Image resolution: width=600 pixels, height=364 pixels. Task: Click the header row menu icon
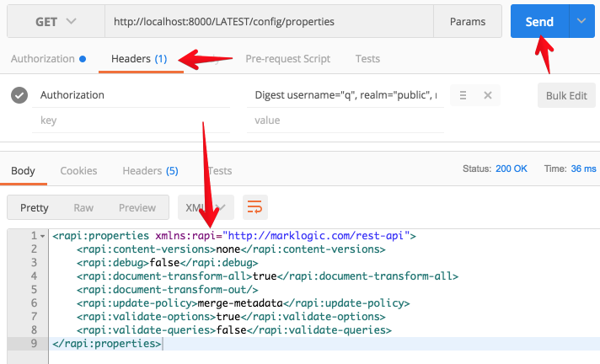point(463,95)
